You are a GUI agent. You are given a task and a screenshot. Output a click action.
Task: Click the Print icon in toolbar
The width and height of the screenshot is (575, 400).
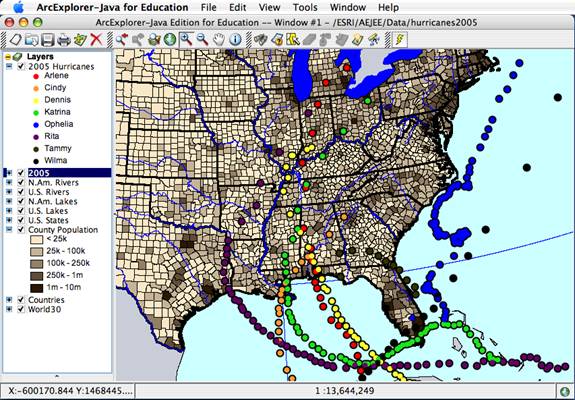tap(64, 40)
